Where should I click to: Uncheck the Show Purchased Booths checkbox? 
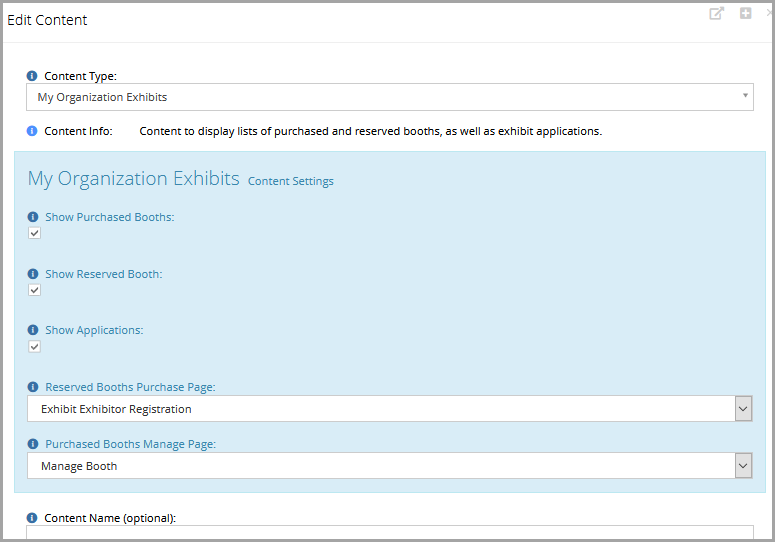pyautogui.click(x=35, y=233)
